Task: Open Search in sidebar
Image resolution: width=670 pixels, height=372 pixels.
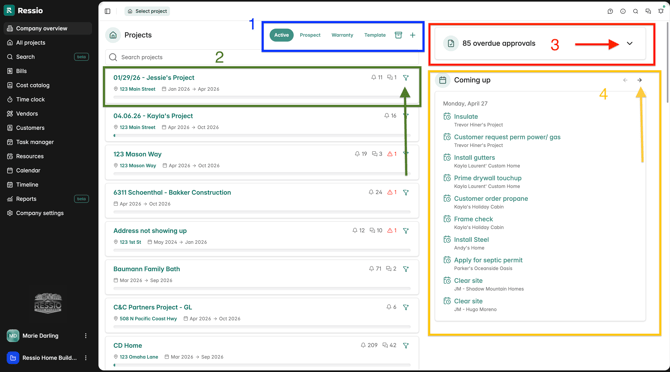Action: (x=48, y=57)
